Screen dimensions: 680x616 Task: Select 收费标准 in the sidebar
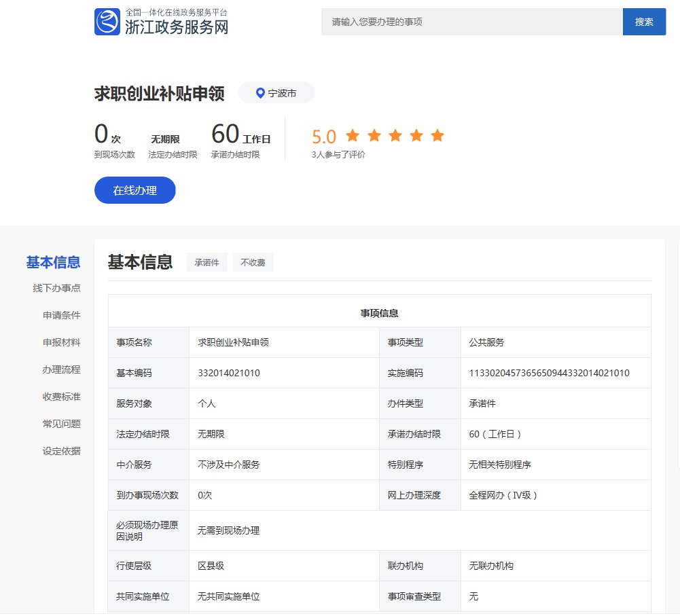61,397
